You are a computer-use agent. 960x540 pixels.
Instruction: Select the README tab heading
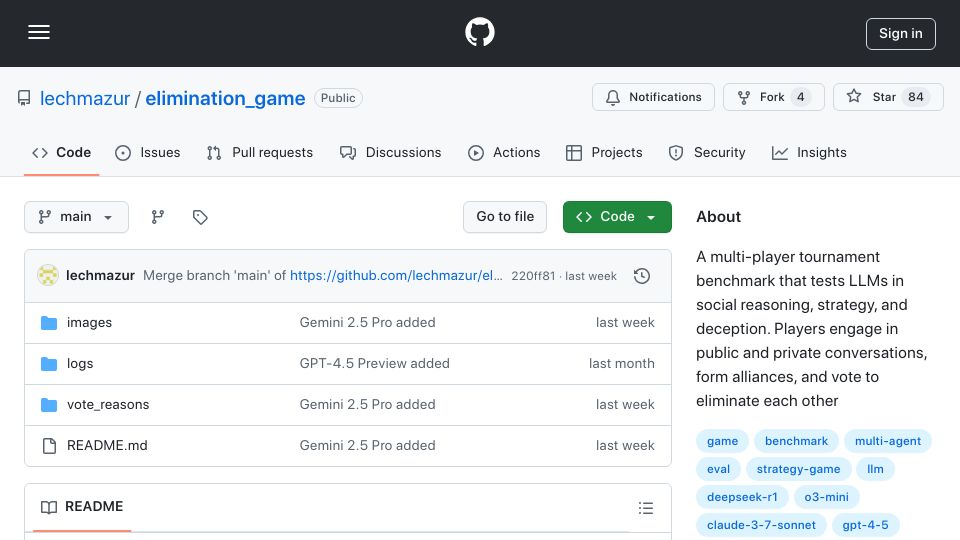82,507
